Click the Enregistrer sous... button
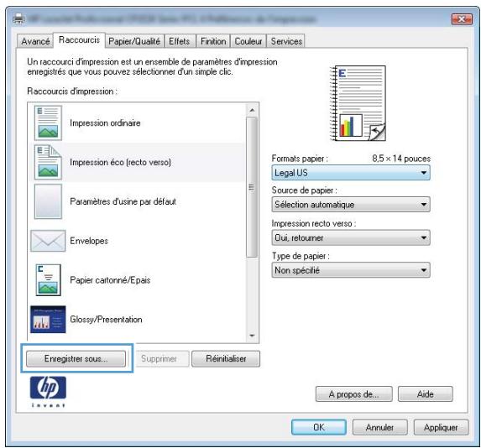Image resolution: width=481 pixels, height=448 pixels. [x=76, y=358]
